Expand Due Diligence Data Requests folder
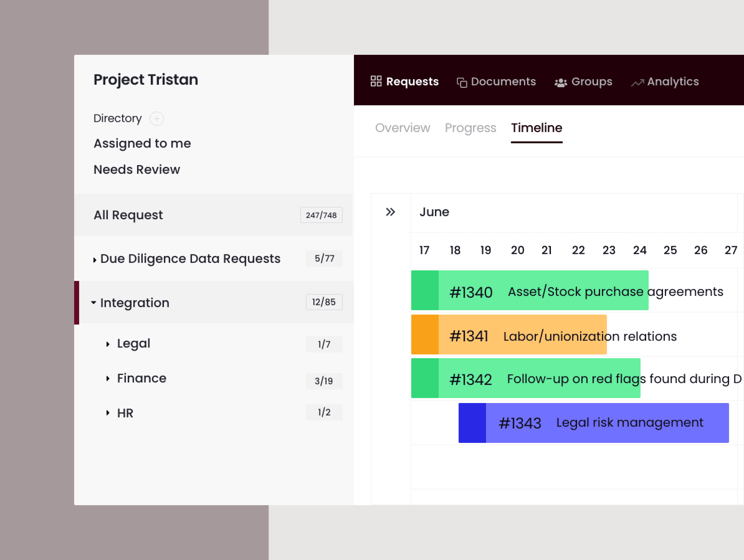 pyautogui.click(x=95, y=260)
